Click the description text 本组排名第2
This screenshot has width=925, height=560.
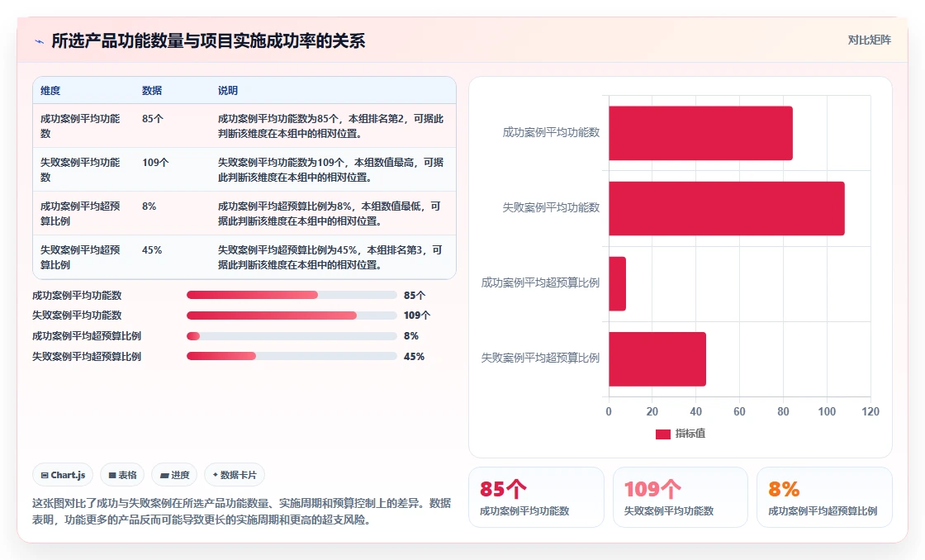coord(377,119)
